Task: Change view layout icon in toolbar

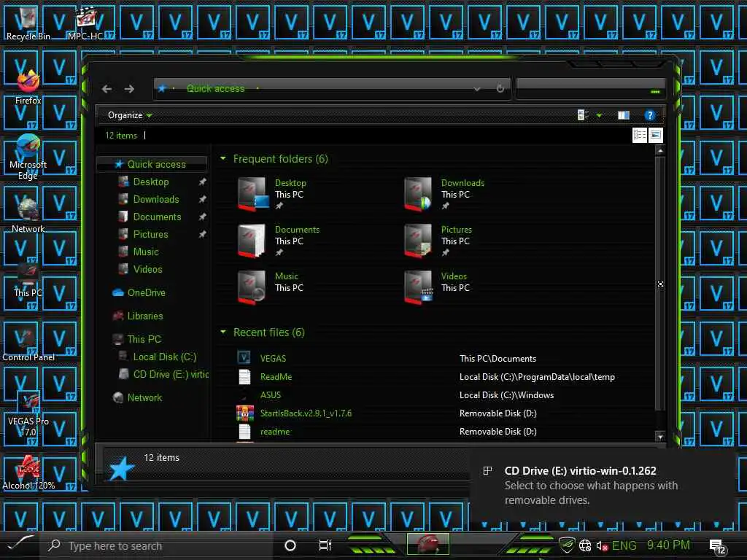Action: point(583,115)
